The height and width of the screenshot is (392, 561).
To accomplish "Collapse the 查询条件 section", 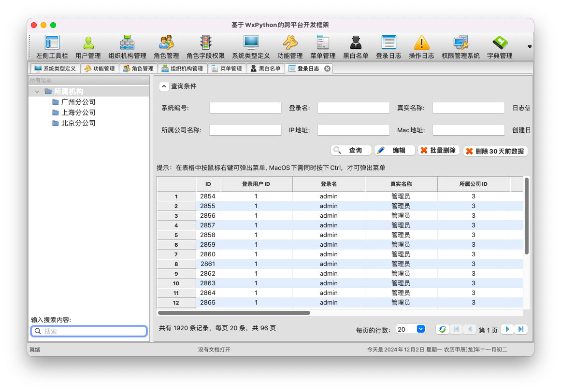I will (164, 86).
